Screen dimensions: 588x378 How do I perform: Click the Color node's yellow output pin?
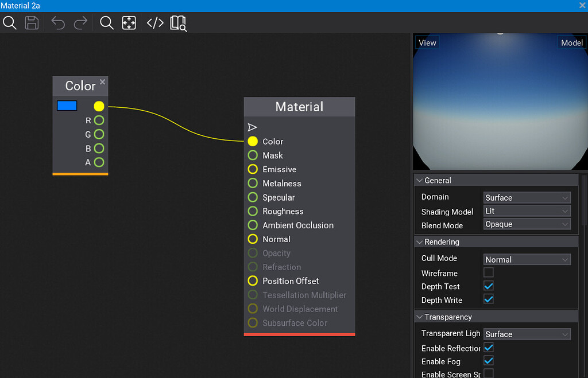(x=99, y=106)
